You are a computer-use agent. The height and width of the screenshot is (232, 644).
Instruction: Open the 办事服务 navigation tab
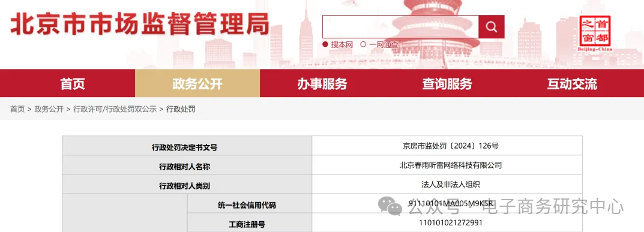(x=322, y=83)
